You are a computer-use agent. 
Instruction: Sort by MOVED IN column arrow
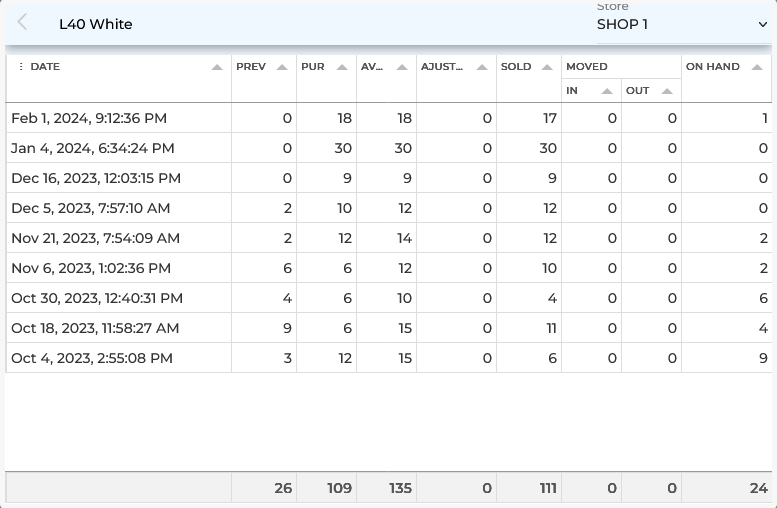[x=607, y=91]
